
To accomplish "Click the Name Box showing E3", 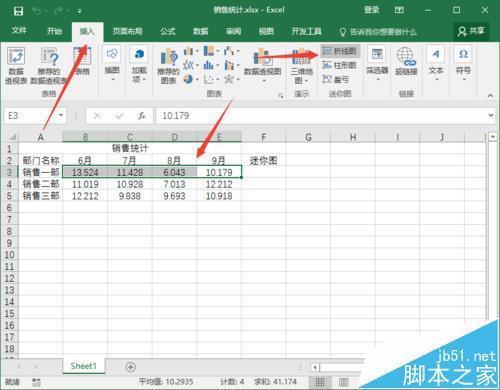I will pos(30,116).
